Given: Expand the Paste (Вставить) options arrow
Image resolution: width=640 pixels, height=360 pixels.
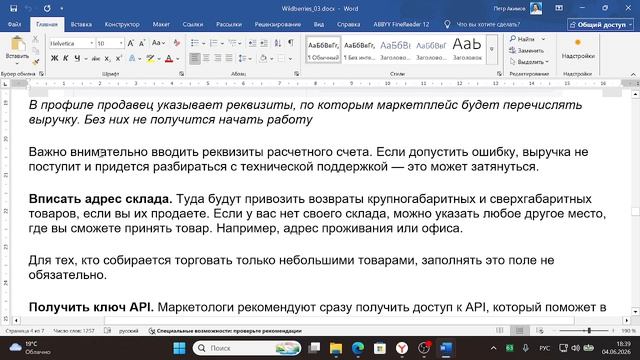Looking at the screenshot, I should (17, 63).
